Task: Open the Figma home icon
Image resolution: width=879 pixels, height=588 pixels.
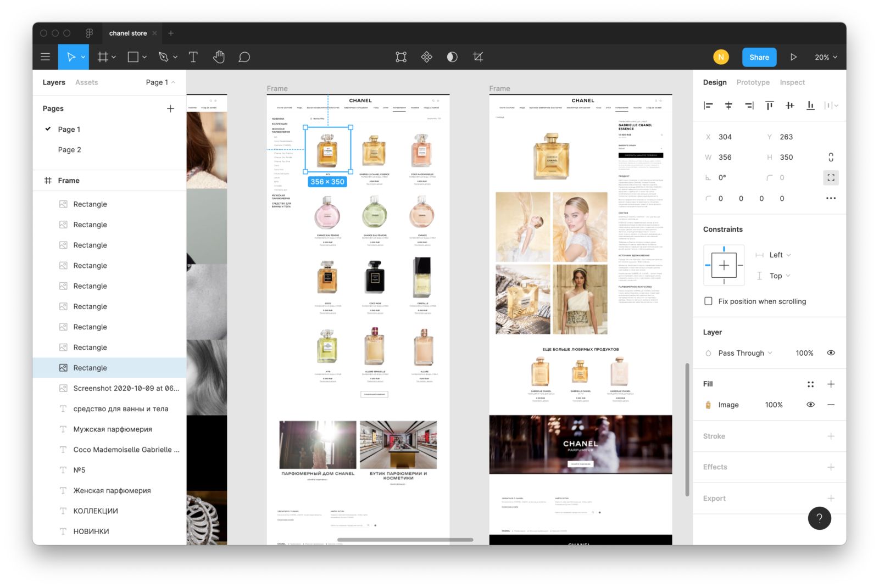Action: tap(89, 33)
